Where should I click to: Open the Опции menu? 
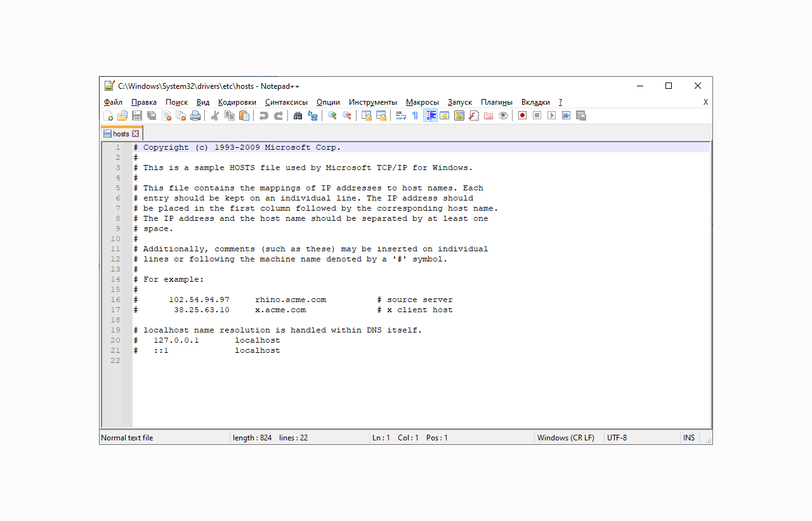click(x=329, y=102)
